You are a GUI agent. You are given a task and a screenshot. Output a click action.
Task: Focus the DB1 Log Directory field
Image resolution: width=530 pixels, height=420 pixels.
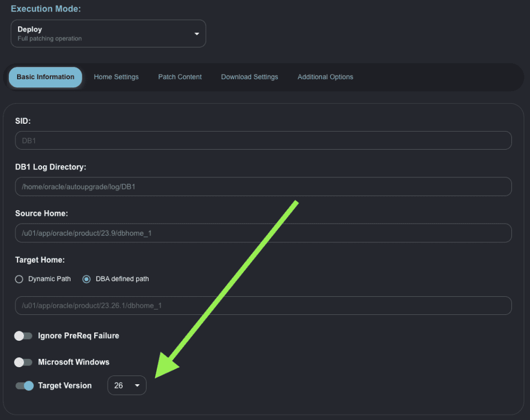point(263,187)
